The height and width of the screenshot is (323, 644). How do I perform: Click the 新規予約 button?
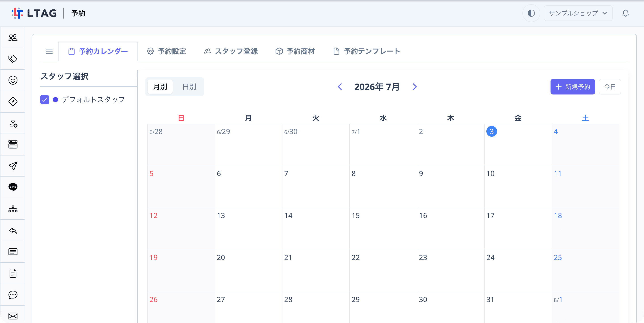(x=572, y=87)
